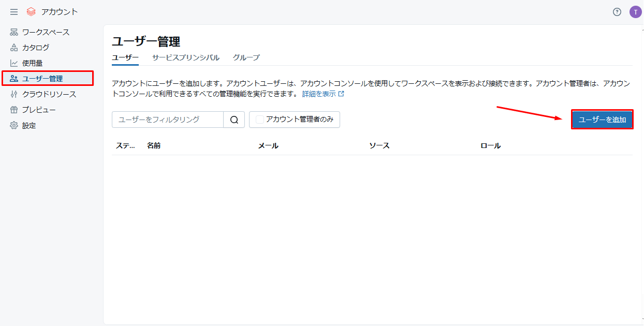This screenshot has height=326, width=644.
Task: Click the カタログ sidebar icon
Action: pos(14,48)
